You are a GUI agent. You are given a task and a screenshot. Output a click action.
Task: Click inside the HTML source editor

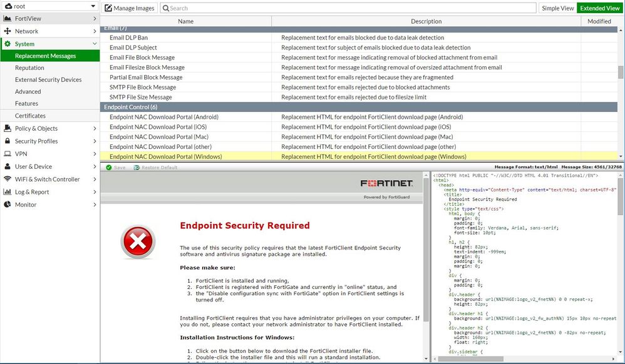[x=525, y=264]
